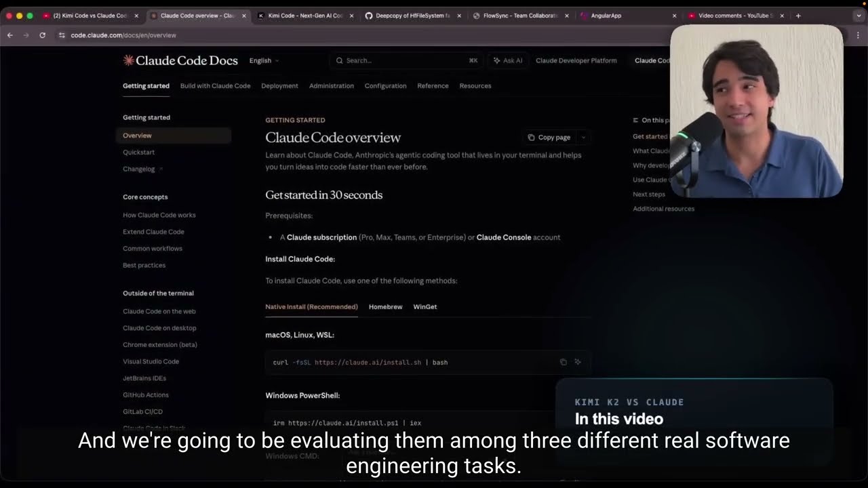This screenshot has width=868, height=488.
Task: Jump to Next steps section
Action: (x=649, y=194)
